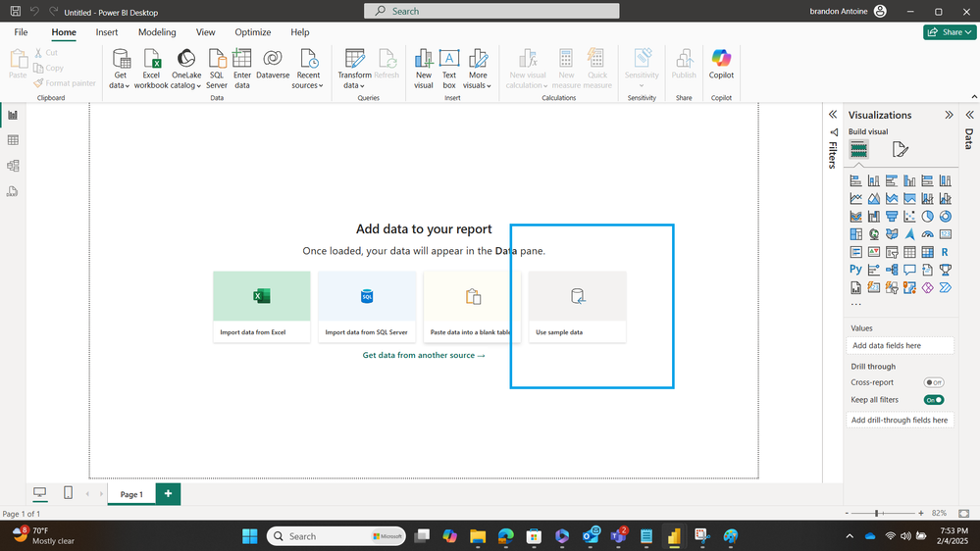This screenshot has width=980, height=551.
Task: Choose the Line chart visual
Action: click(855, 199)
